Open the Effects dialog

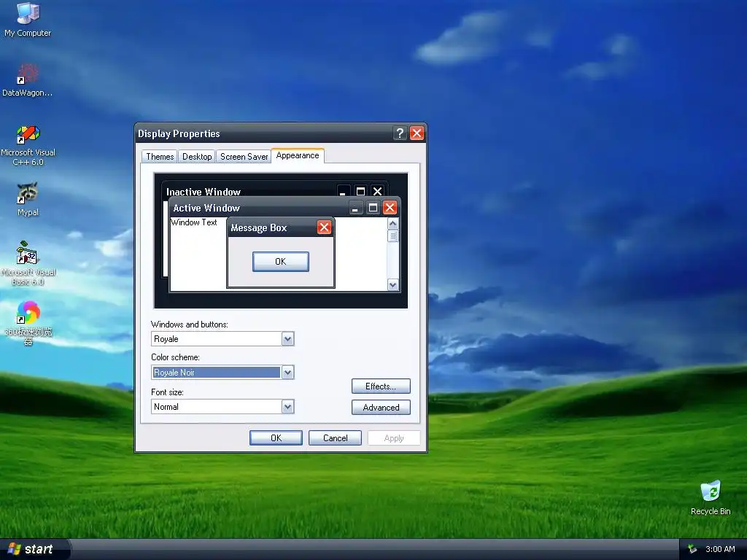tap(381, 386)
